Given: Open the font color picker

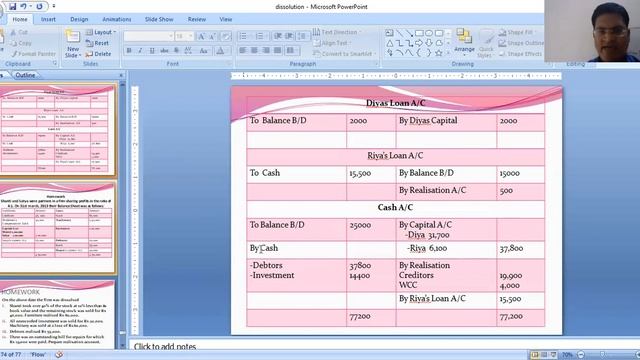Looking at the screenshot, I should click(x=220, y=51).
